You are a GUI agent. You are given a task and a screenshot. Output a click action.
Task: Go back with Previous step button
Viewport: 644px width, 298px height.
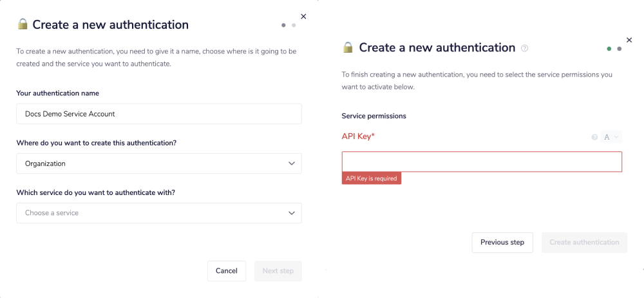point(502,243)
